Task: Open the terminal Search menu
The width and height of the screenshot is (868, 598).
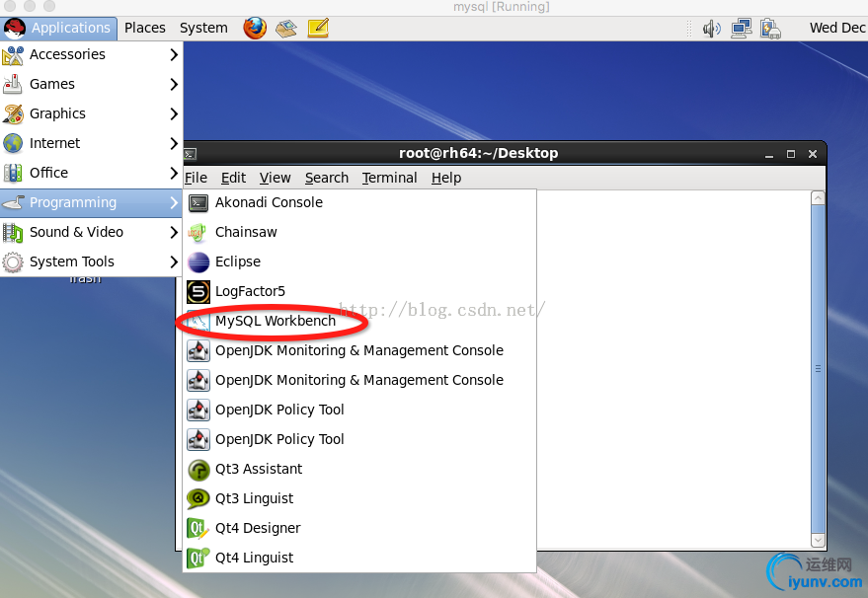Action: click(x=327, y=178)
